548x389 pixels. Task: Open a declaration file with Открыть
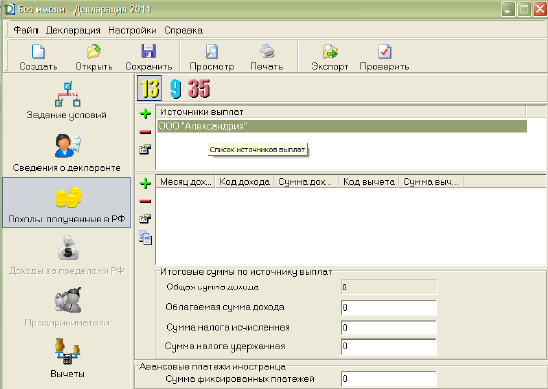click(94, 57)
